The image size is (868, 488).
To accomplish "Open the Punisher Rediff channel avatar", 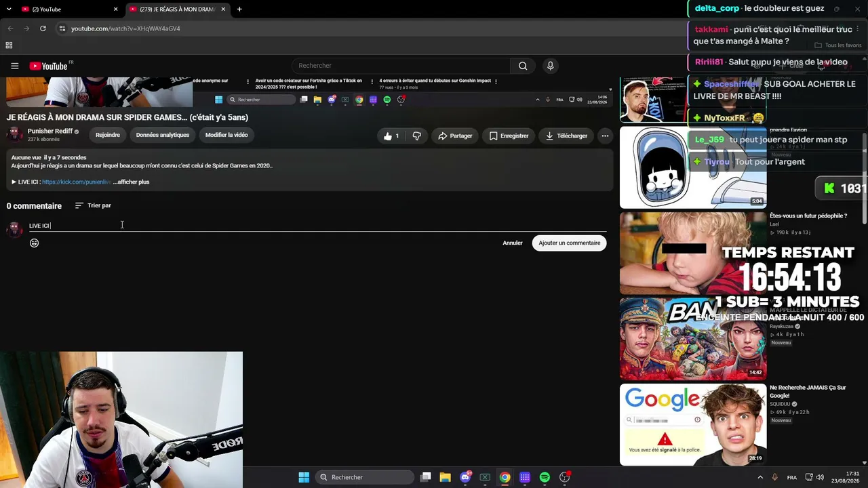I will pos(15,134).
